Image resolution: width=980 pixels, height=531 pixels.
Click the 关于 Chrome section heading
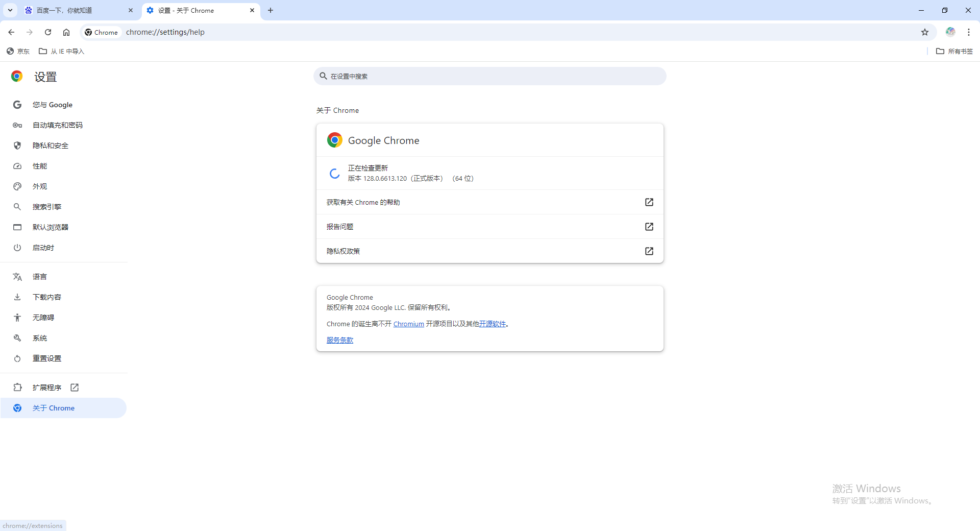(x=337, y=110)
